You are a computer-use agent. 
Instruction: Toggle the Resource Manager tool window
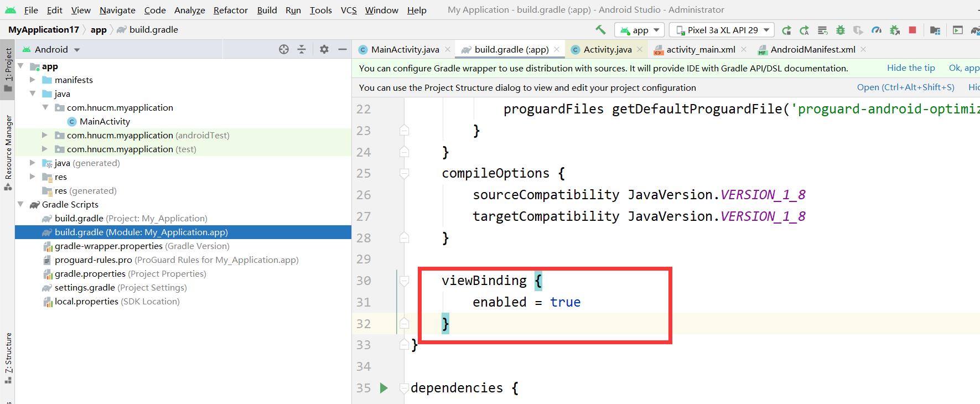coord(8,152)
